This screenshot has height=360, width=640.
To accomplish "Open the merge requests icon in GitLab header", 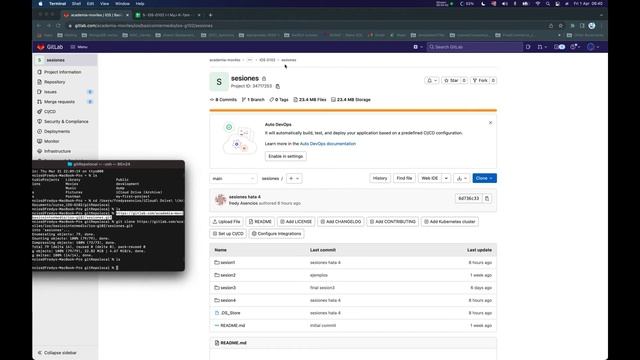I will click(x=542, y=47).
